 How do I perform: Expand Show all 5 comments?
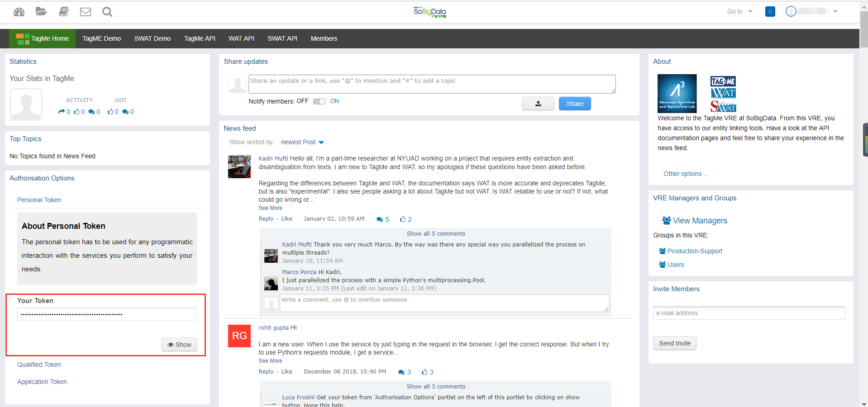click(x=436, y=234)
